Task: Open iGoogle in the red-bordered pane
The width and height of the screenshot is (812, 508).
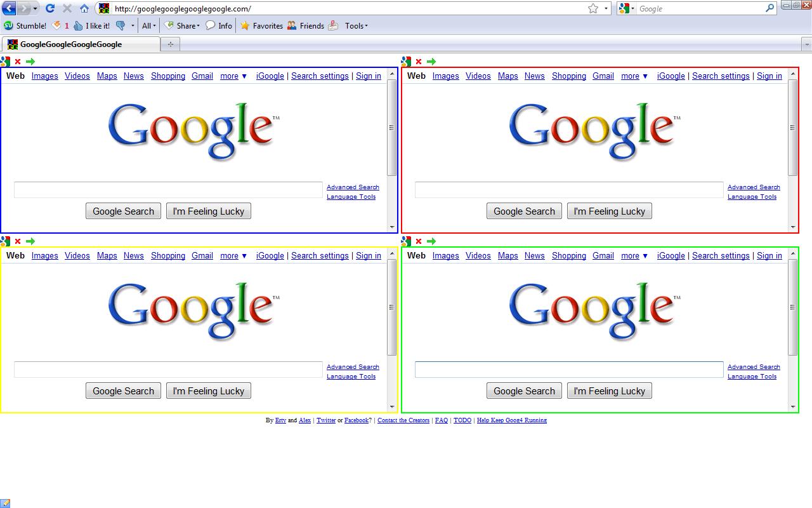Action: tap(671, 76)
